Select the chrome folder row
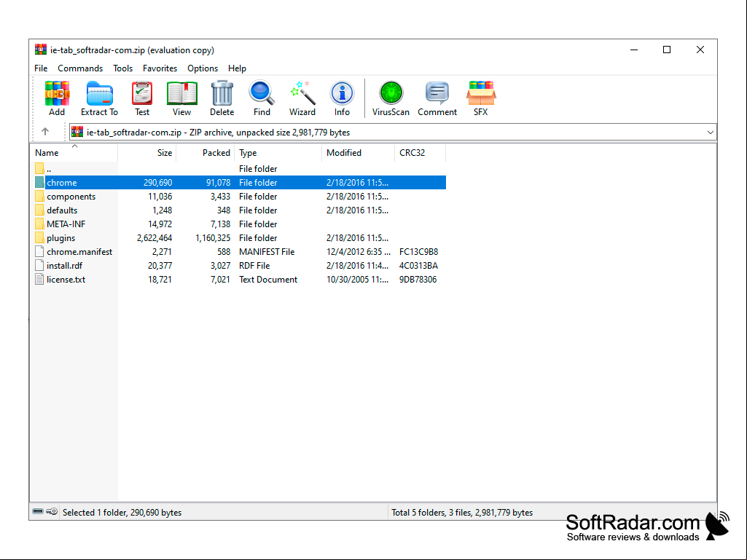 (240, 182)
